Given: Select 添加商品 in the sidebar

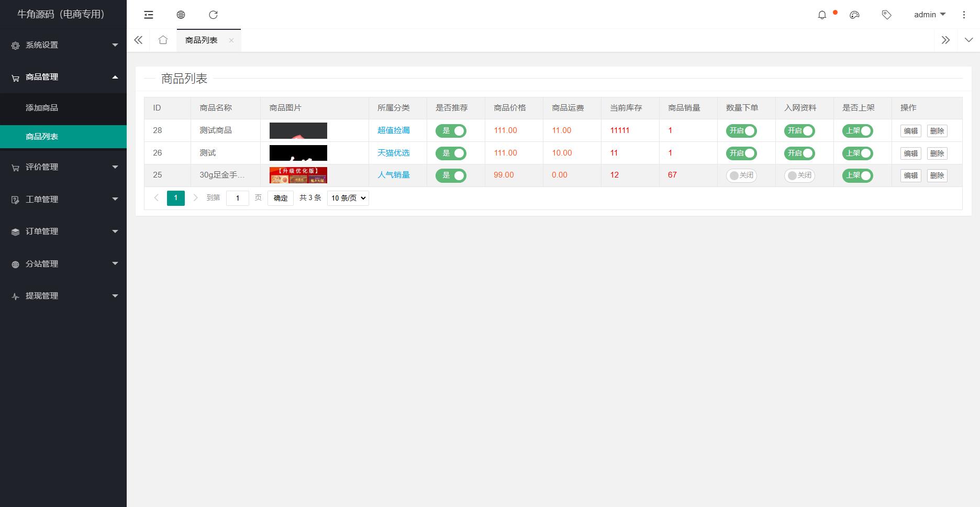Looking at the screenshot, I should 42,108.
